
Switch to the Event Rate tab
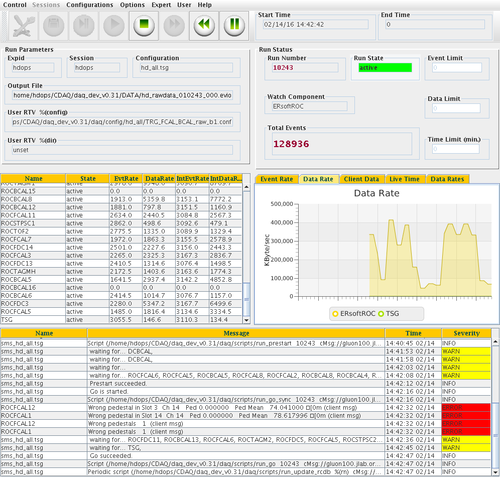pos(277,179)
